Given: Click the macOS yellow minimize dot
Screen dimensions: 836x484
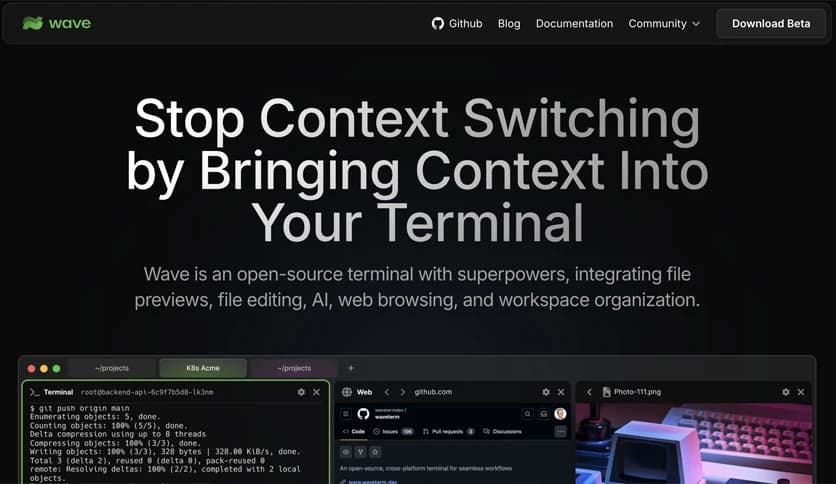Looking at the screenshot, I should [44, 368].
